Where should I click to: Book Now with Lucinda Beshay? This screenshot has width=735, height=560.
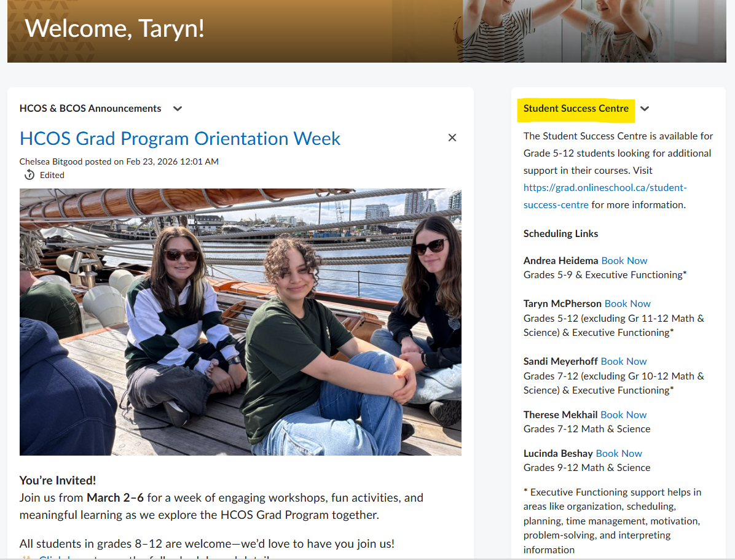click(x=619, y=453)
